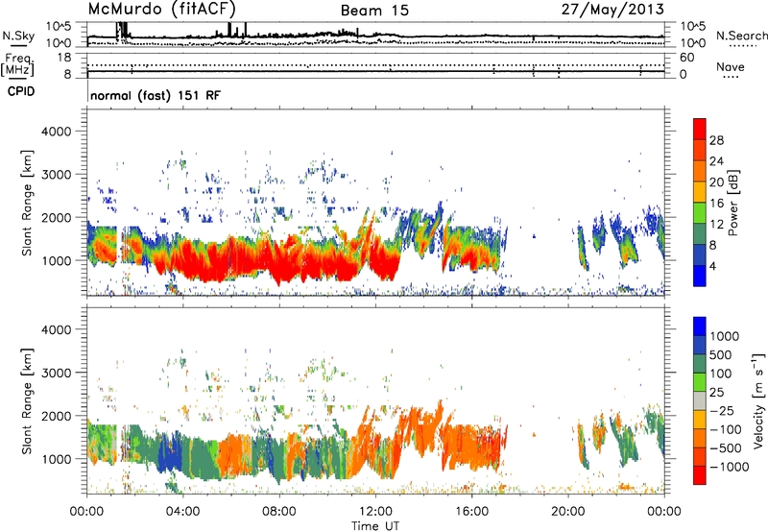The image size is (768, 532).
Task: Click the gray -25 to 25 velocity swatch
Action: (x=700, y=400)
